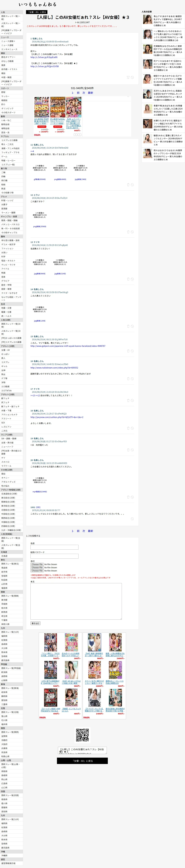Click trash icon on post 15
The height and width of the screenshot is (868, 185).
(x=128, y=351)
